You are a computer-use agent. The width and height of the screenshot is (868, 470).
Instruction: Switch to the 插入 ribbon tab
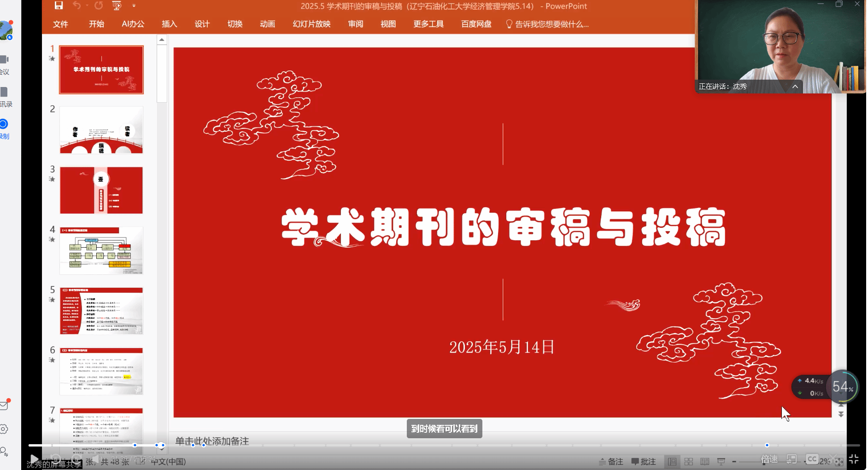(169, 24)
